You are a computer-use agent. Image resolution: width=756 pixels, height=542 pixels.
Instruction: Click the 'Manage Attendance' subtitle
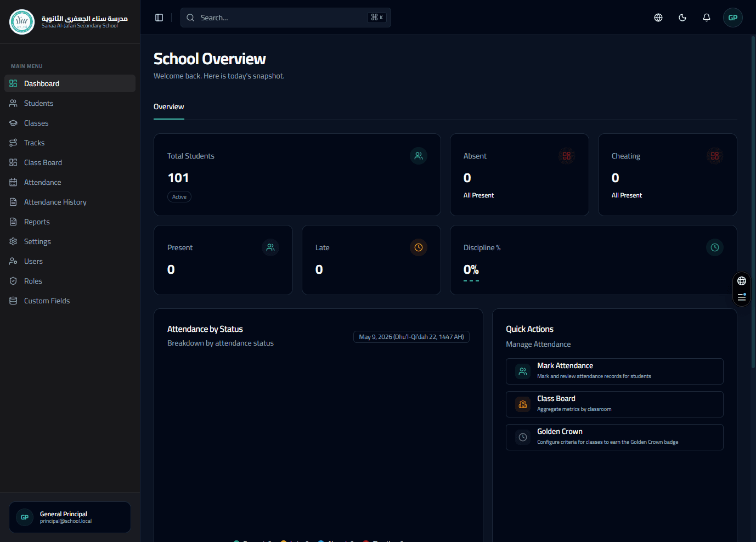pyautogui.click(x=538, y=344)
